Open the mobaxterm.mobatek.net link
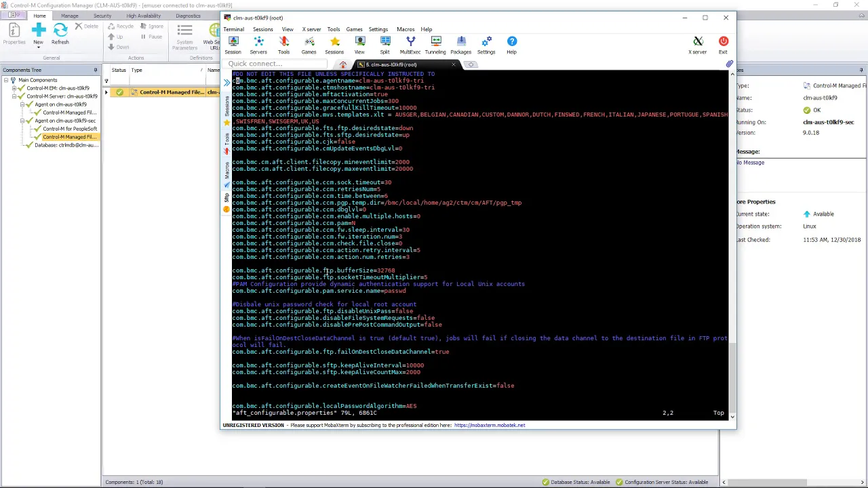Image resolution: width=868 pixels, height=488 pixels. [490, 425]
